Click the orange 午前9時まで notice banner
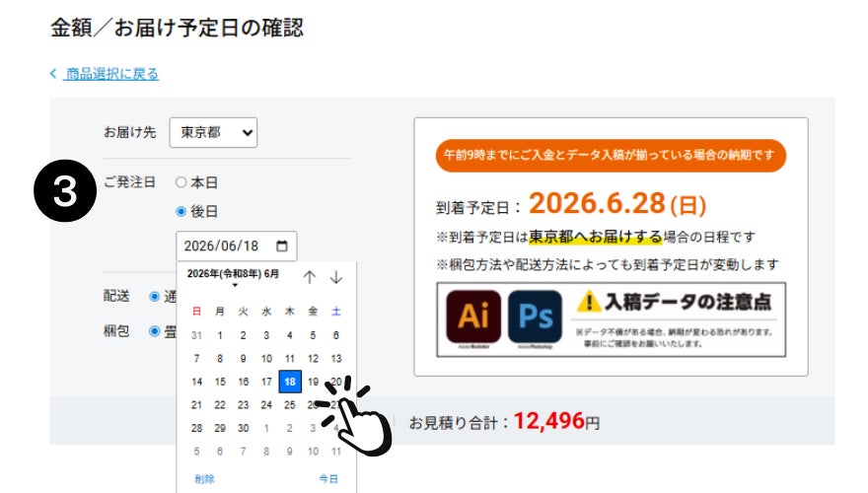 [611, 155]
